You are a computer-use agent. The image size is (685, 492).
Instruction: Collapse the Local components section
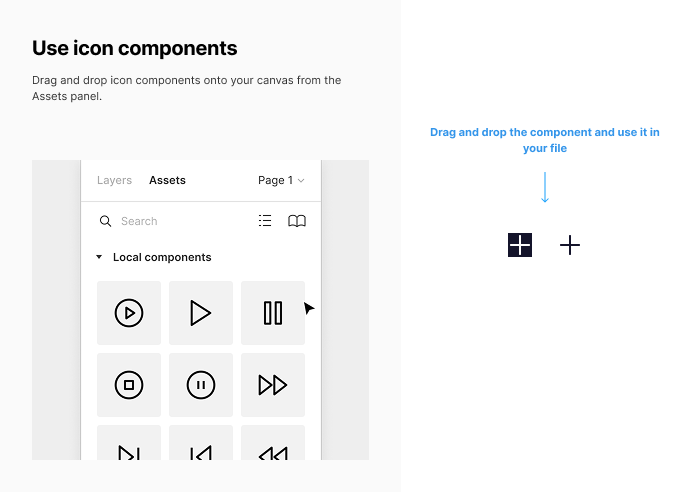tap(99, 257)
